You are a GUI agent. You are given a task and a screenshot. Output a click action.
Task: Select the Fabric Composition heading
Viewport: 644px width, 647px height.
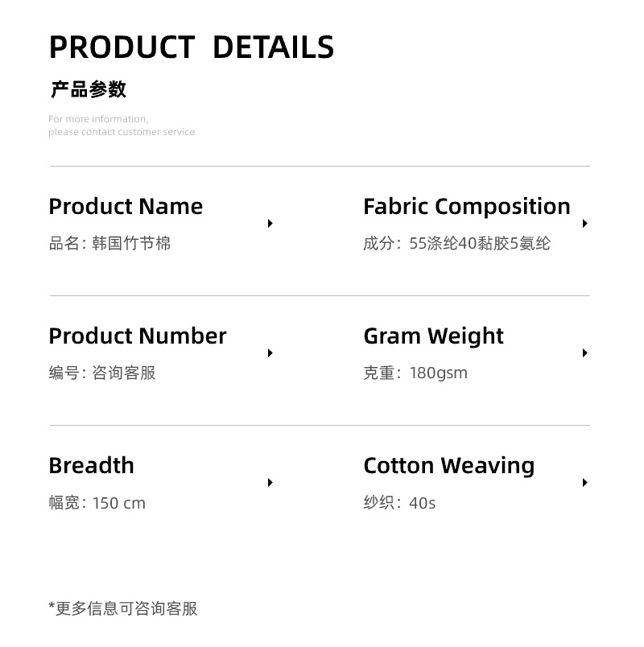[466, 207]
